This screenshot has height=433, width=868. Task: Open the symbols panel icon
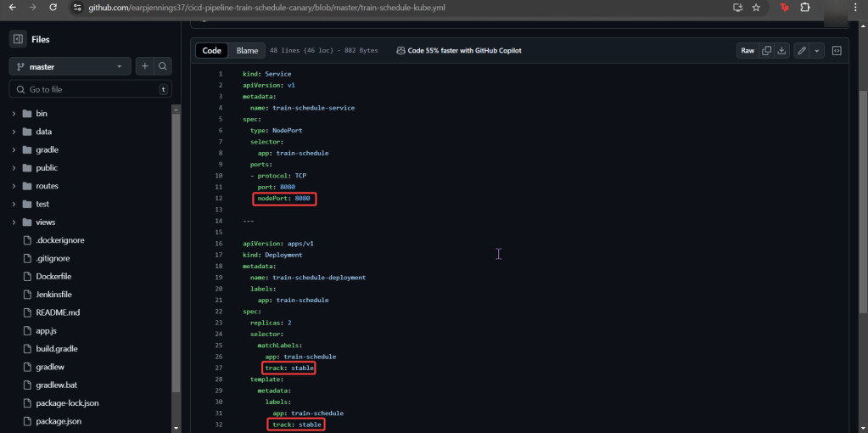click(837, 51)
